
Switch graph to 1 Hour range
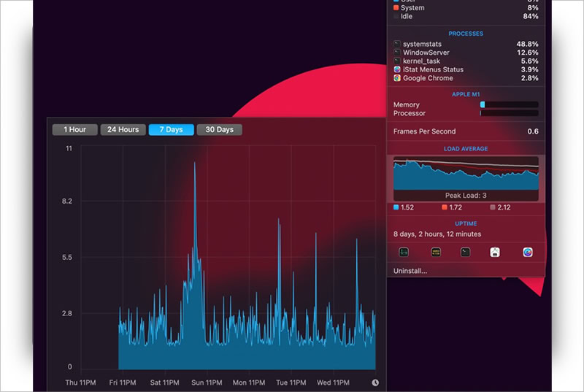pyautogui.click(x=75, y=129)
